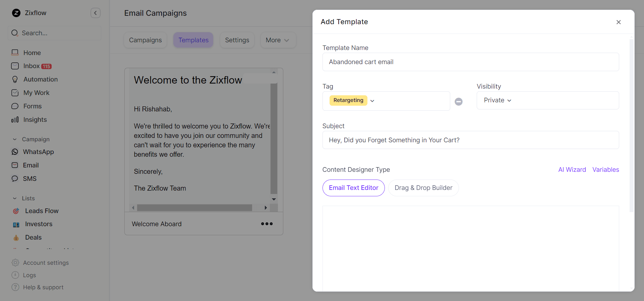Switch to Drag & Drop Builder
644x301 pixels.
[x=423, y=188]
